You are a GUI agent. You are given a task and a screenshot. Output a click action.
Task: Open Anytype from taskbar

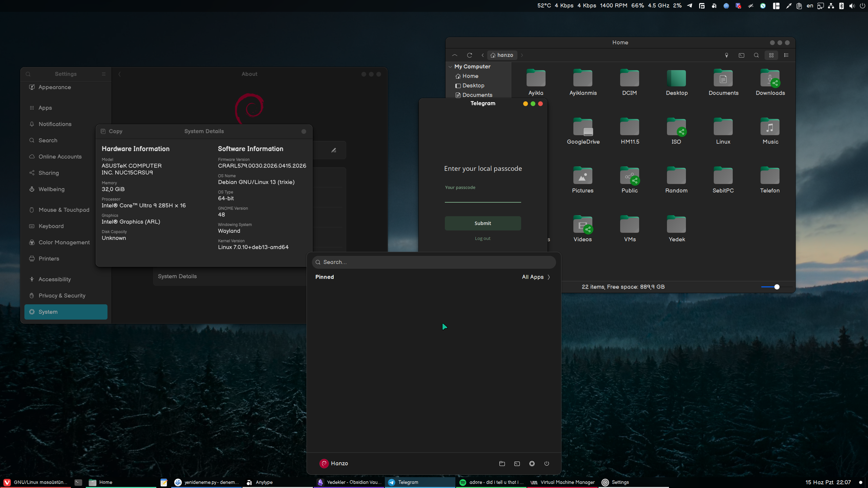[277, 482]
